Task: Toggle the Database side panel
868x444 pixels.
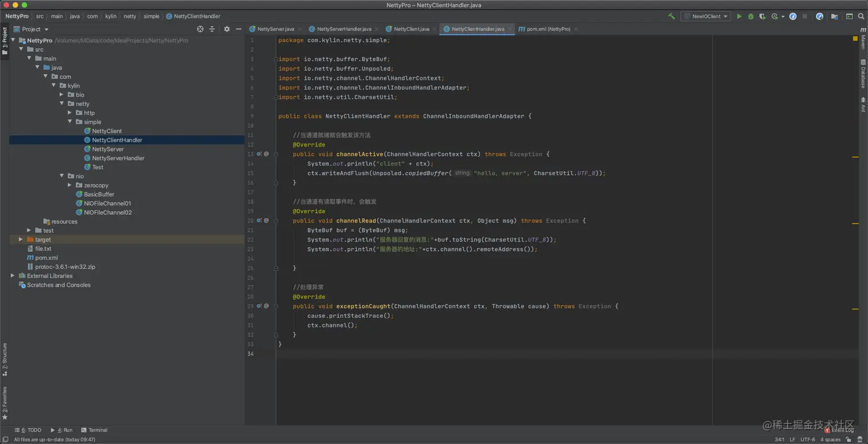Action: (863, 74)
